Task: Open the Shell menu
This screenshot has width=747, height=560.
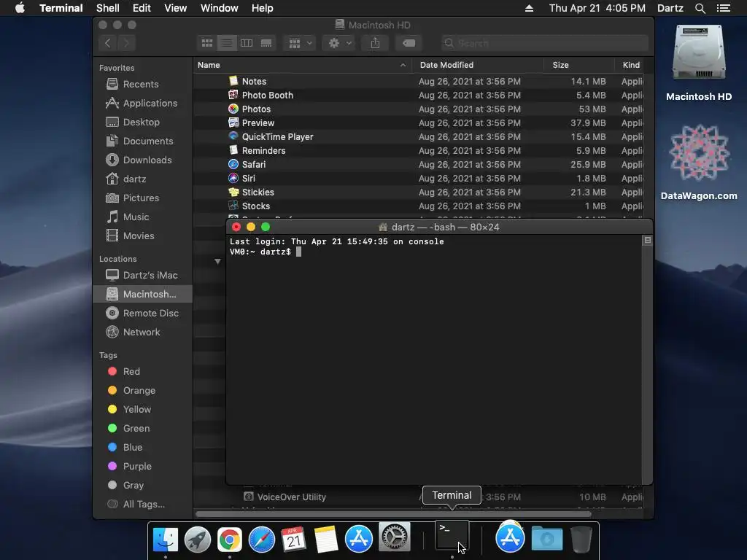Action: 108,8
